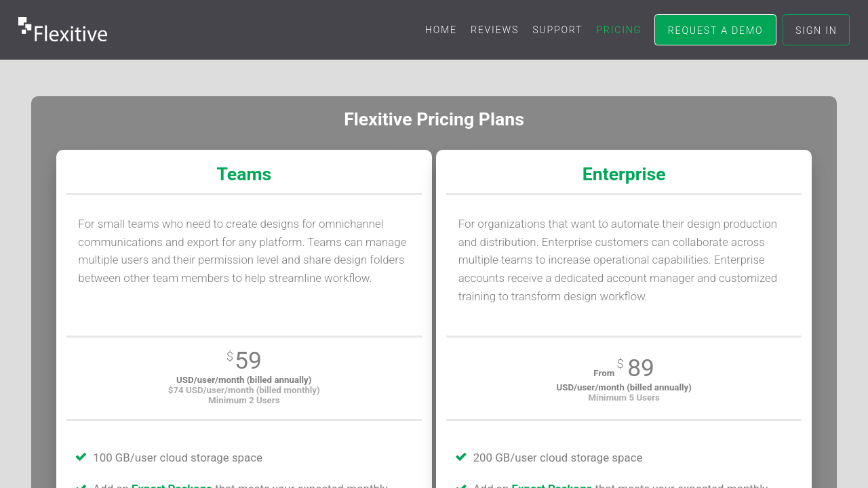Click the Teams plan description paragraph
The width and height of the screenshot is (868, 488).
pyautogui.click(x=242, y=251)
